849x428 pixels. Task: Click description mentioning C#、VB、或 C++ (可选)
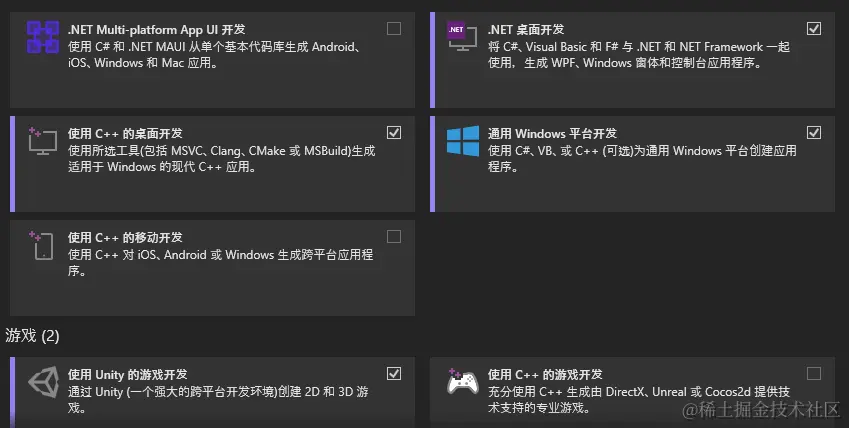click(x=642, y=159)
